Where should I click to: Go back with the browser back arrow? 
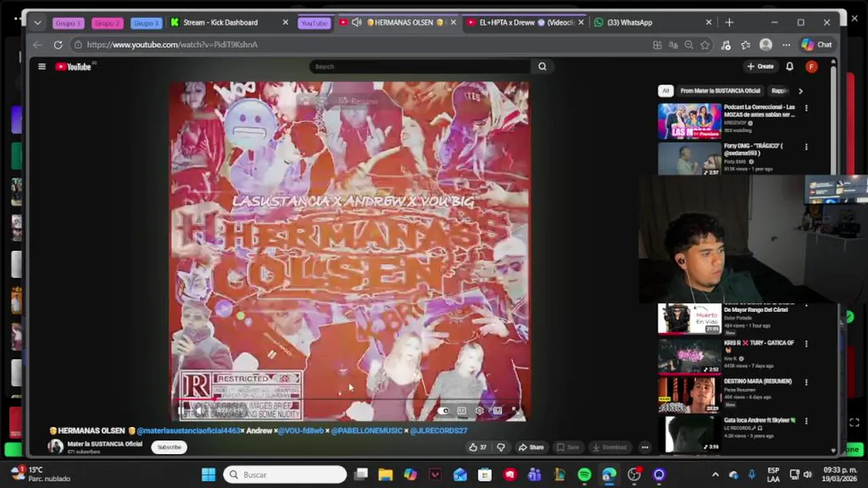tap(37, 45)
